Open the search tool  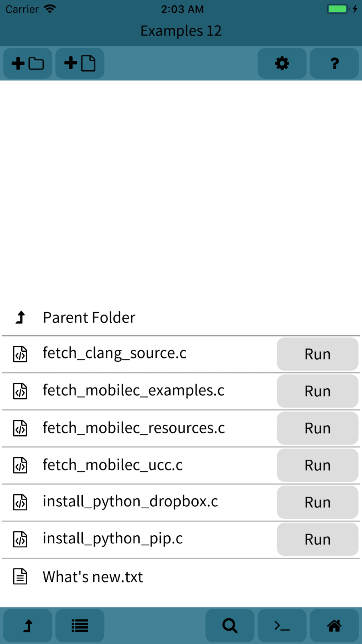click(x=230, y=626)
